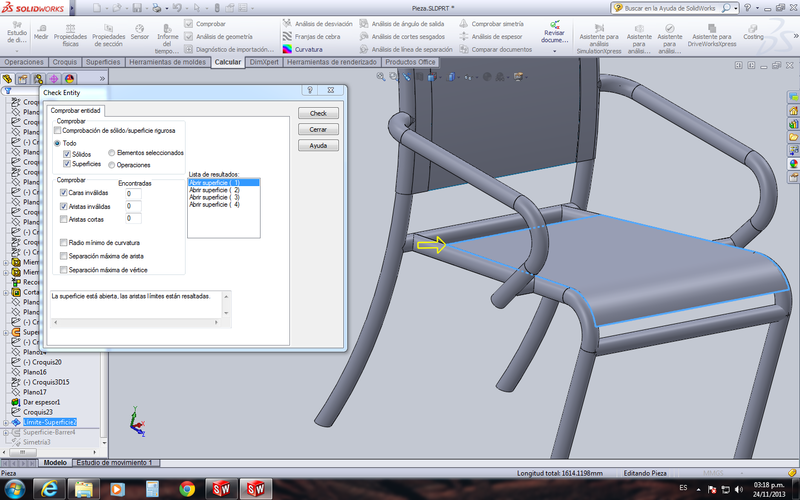Open FeatureManager design tree tab
Image resolution: width=800 pixels, height=500 pixels.
[x=7, y=79]
